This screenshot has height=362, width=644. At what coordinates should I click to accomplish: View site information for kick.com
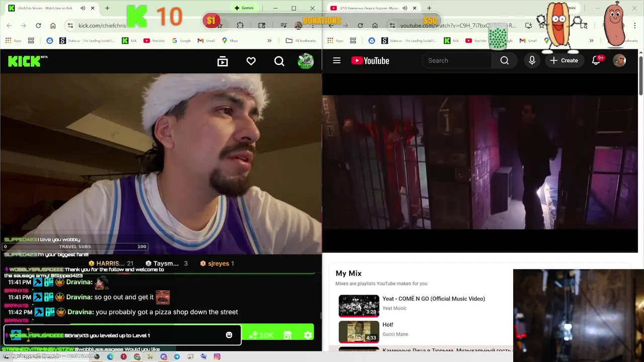70,26
